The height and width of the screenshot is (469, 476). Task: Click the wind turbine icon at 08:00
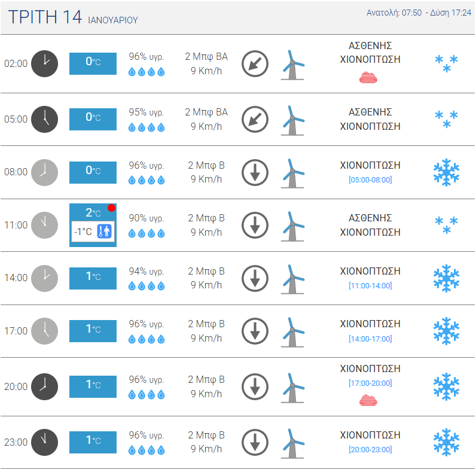point(292,173)
